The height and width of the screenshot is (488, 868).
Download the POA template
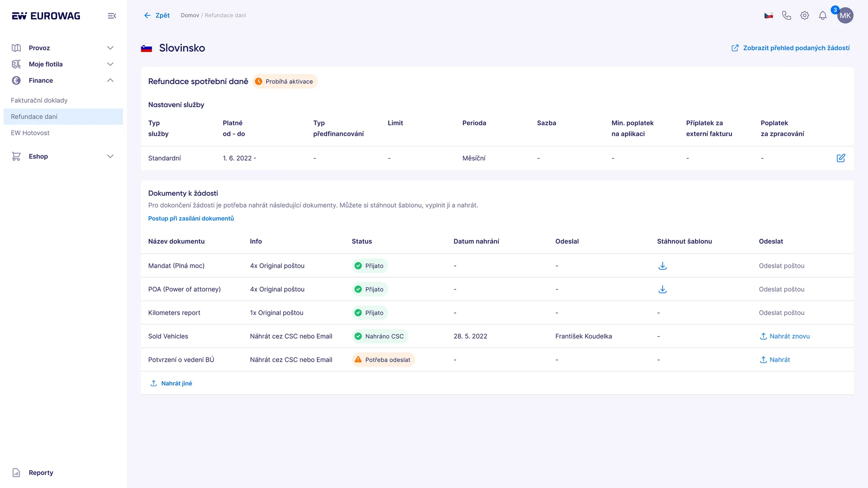pos(662,289)
